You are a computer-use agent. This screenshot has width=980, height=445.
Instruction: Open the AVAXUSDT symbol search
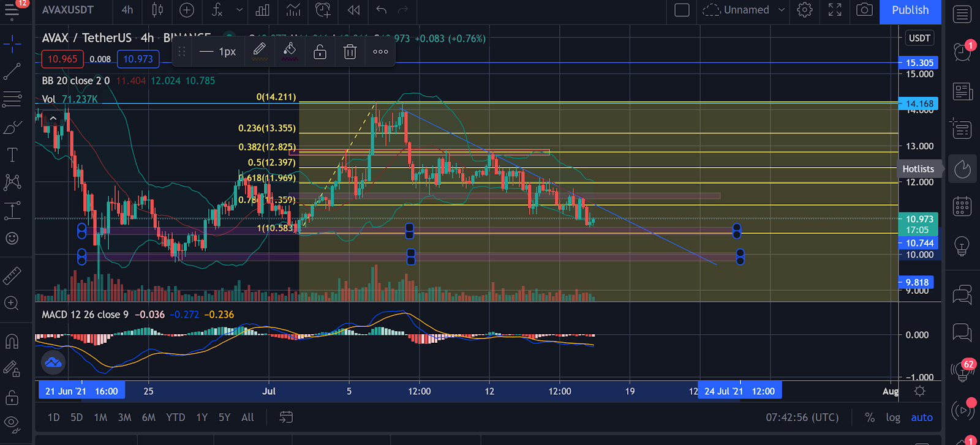(x=67, y=10)
